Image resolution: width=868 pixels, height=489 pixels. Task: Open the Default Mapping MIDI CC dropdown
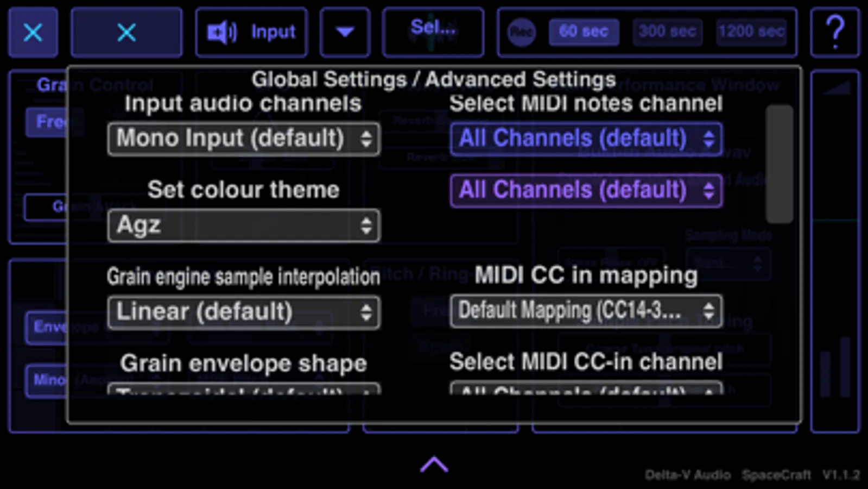(586, 311)
